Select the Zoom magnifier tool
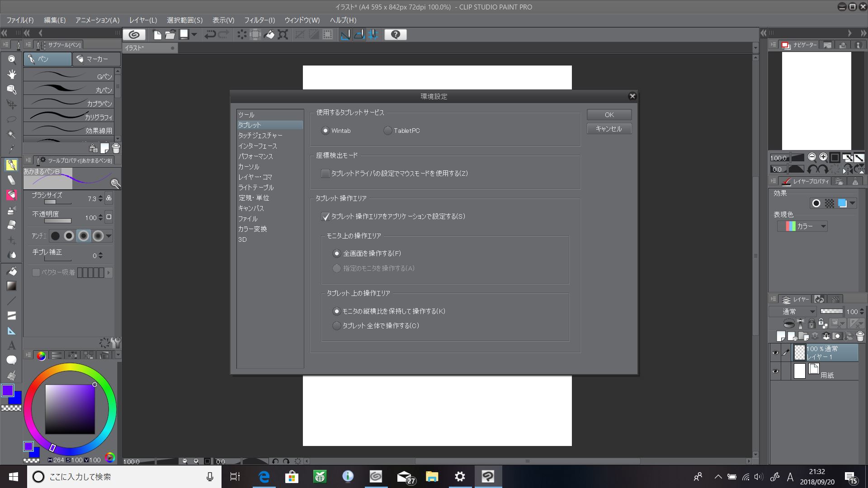 [x=12, y=59]
